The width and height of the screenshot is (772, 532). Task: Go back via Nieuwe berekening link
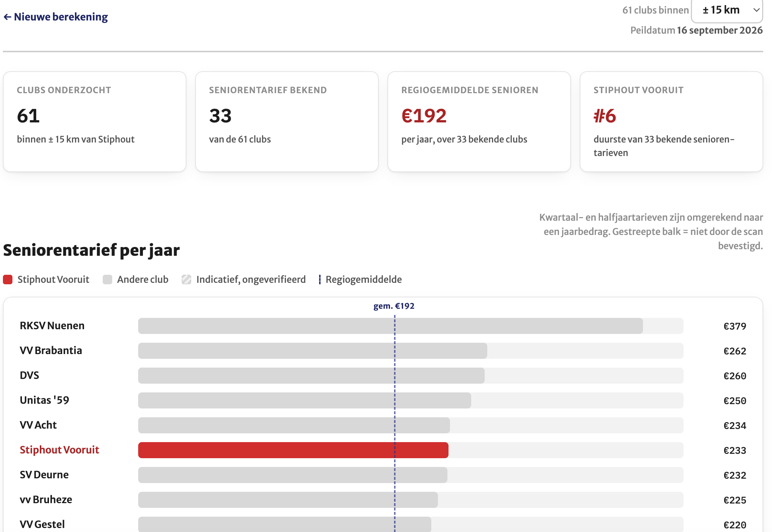[56, 17]
